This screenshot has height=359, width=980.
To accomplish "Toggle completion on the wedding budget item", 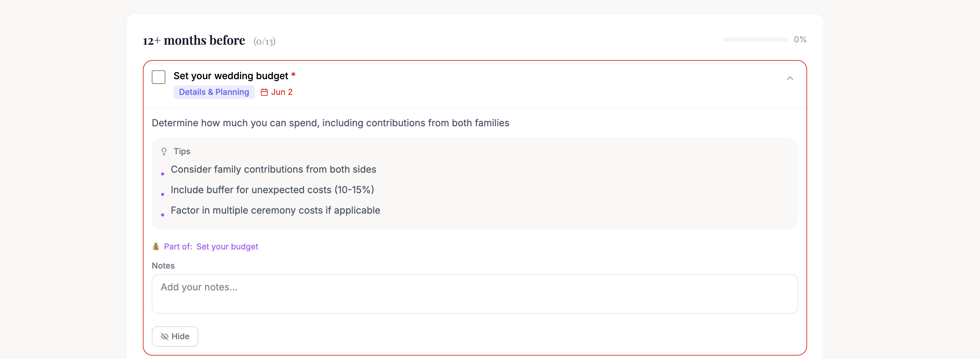I will point(158,76).
